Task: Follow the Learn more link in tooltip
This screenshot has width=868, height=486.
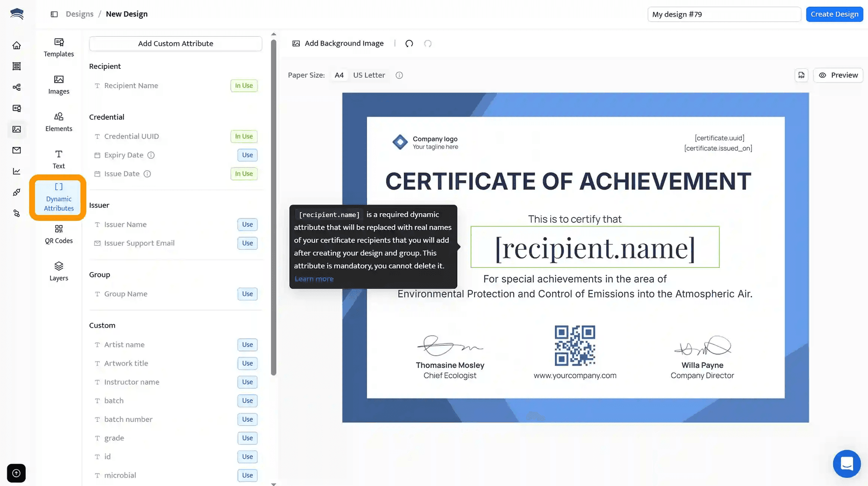Action: 314,279
